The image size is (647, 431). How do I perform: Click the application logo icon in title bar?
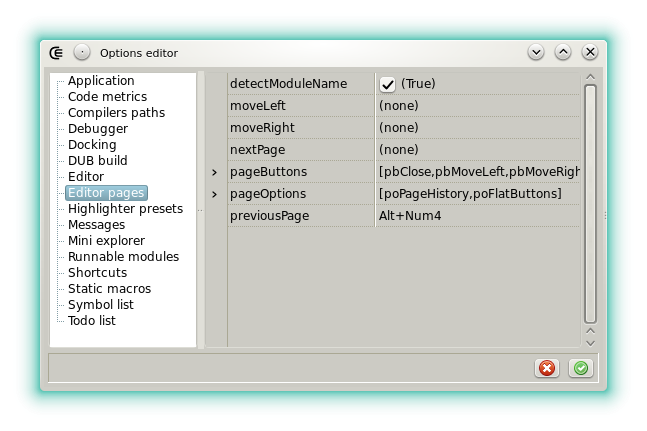57,52
